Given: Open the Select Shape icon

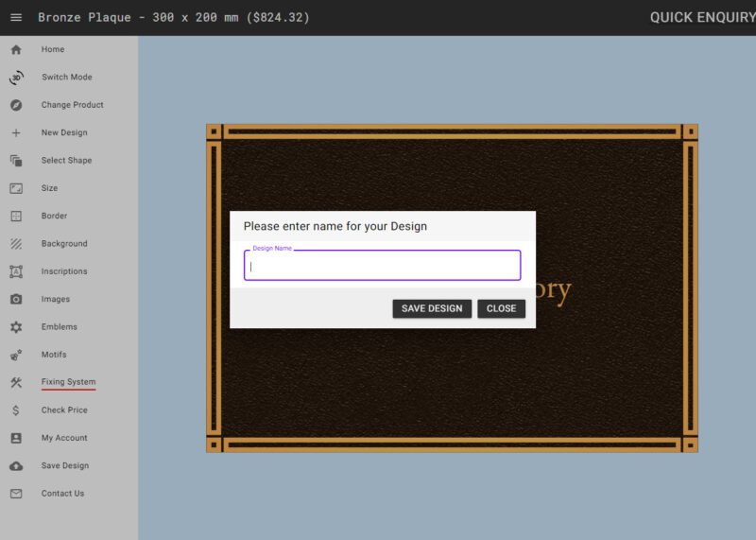Looking at the screenshot, I should (x=16, y=160).
